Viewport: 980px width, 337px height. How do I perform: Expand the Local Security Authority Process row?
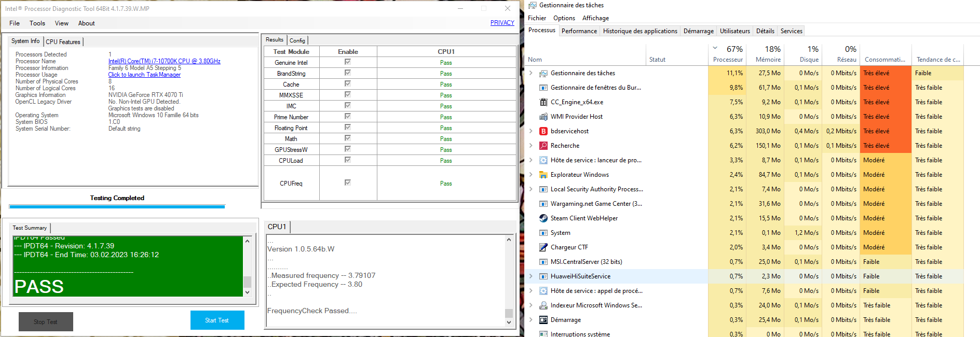point(531,189)
